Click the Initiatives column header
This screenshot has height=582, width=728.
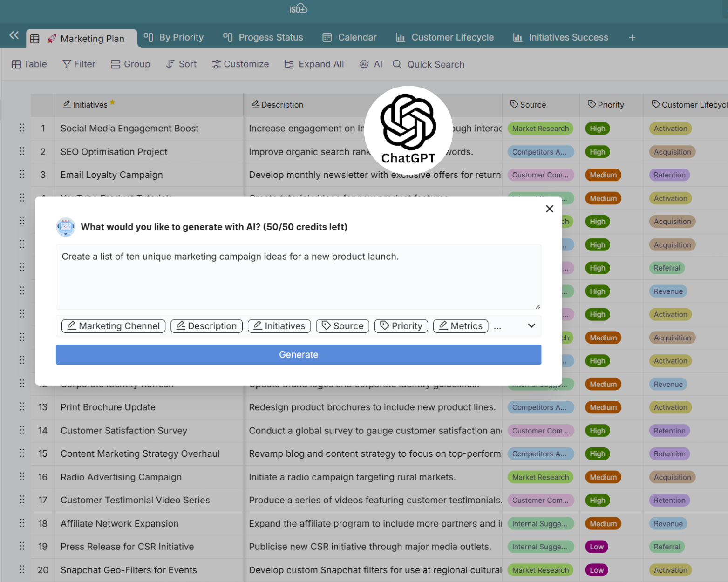149,105
